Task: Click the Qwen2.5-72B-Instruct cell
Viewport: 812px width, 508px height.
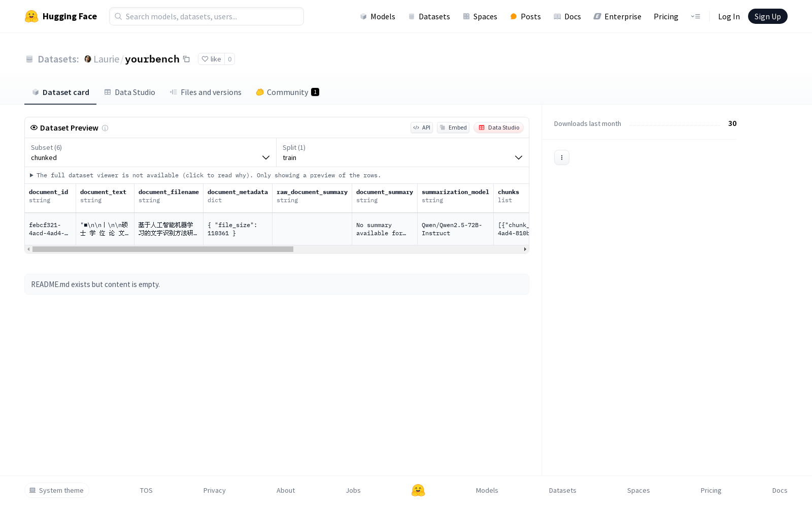Action: (x=455, y=229)
